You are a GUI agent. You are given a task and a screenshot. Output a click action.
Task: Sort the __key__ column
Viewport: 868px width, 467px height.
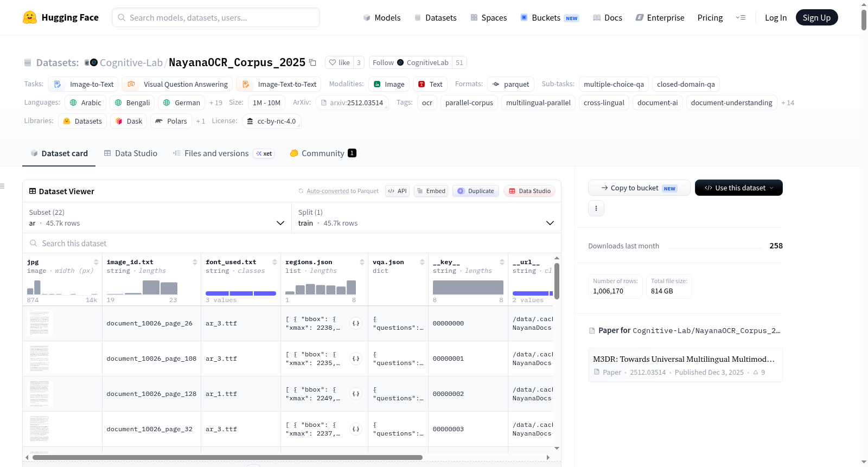coord(502,262)
